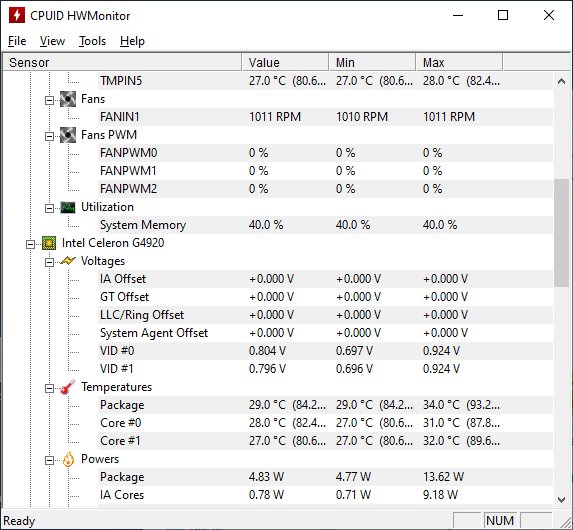
Task: Click the scrollbar down arrow
Action: [x=561, y=499]
